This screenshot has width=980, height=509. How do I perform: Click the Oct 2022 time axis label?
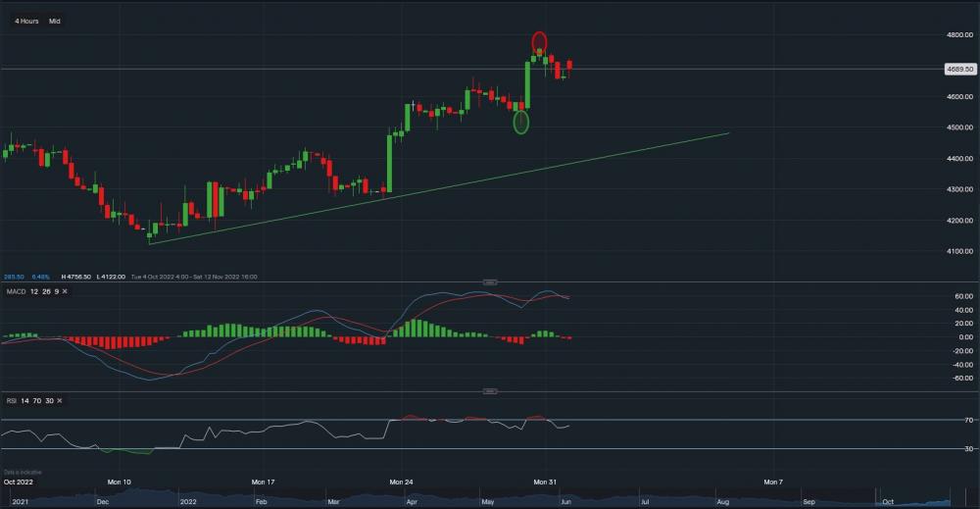(x=18, y=483)
